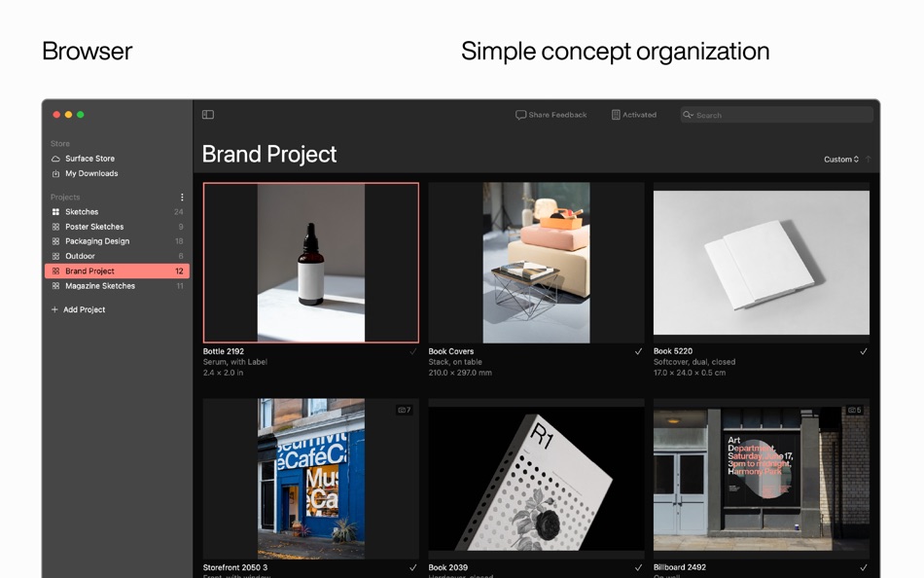This screenshot has width=924, height=578.
Task: Click the '17.0 × 24.0 × 0.5 cm' dimensions text
Action: point(690,373)
